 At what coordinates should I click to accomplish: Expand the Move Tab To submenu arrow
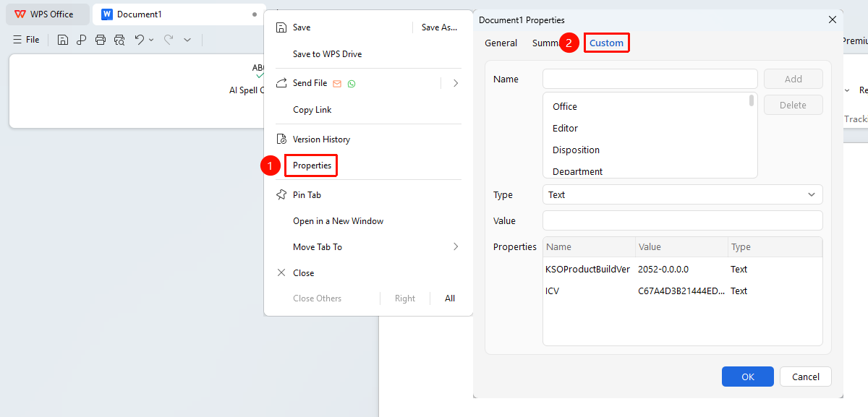(456, 247)
